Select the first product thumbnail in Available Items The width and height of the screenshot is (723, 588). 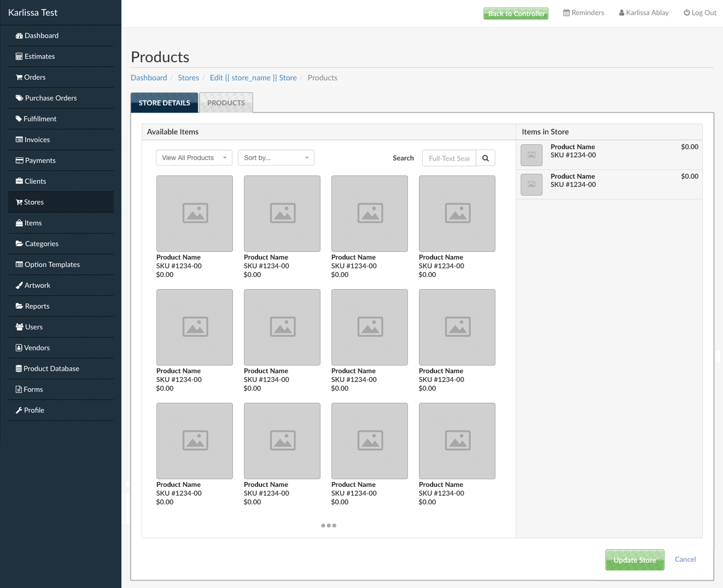click(195, 214)
